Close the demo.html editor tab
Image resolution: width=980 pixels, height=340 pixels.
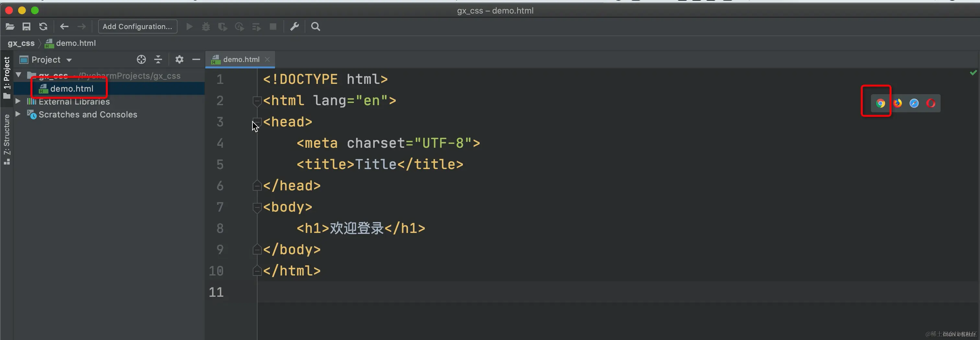pyautogui.click(x=267, y=59)
